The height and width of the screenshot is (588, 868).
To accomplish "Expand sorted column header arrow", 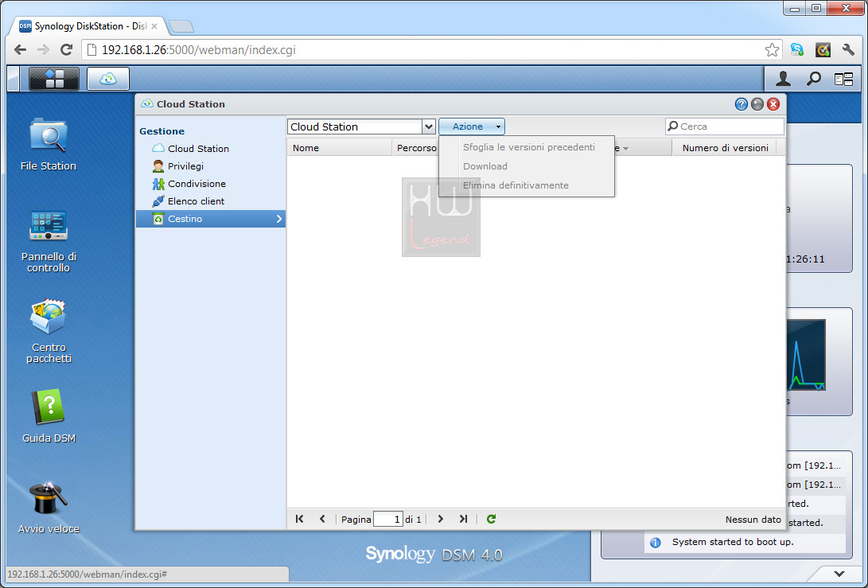I will [625, 148].
